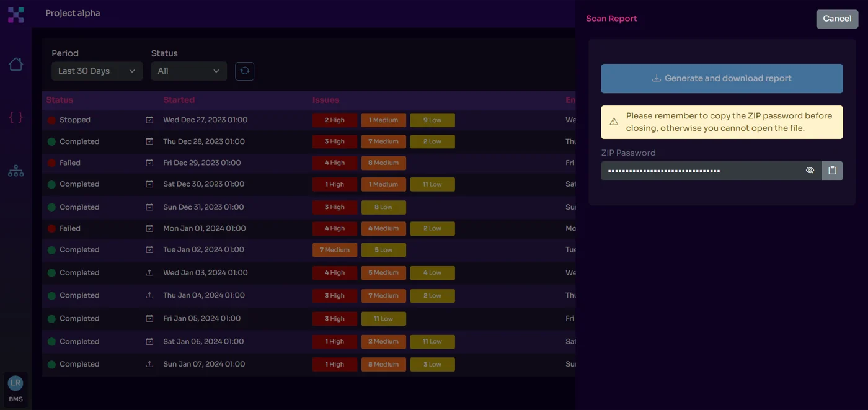Sort by the Started column header
The image size is (868, 410).
click(179, 100)
